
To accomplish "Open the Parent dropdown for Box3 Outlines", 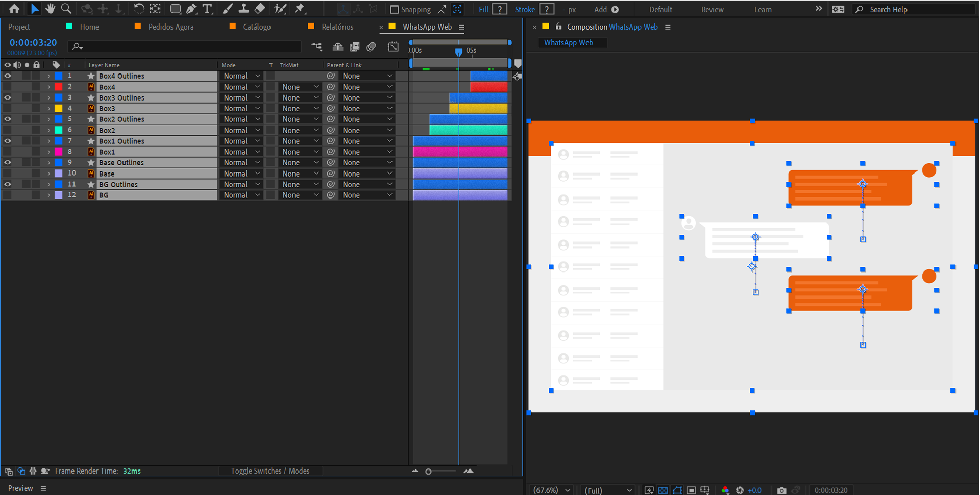I will tap(367, 97).
